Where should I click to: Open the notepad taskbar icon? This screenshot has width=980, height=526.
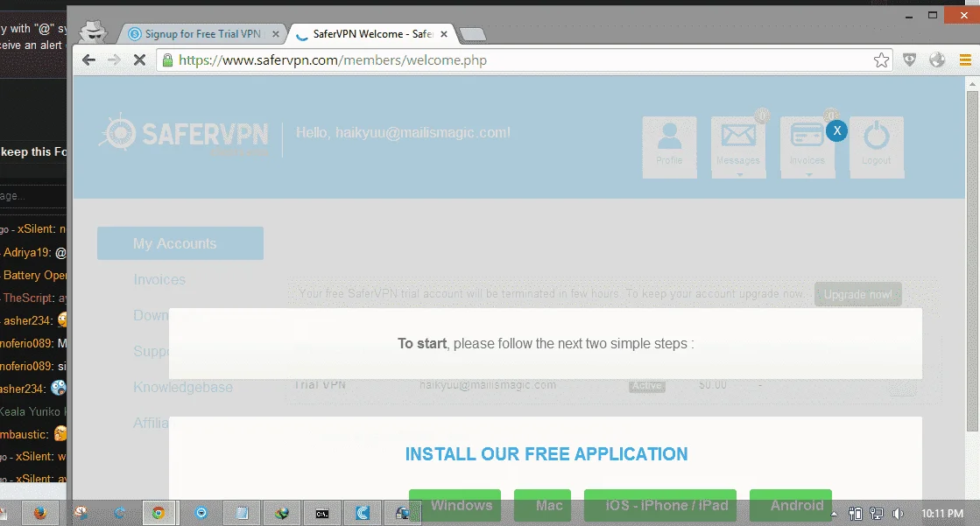pyautogui.click(x=241, y=514)
